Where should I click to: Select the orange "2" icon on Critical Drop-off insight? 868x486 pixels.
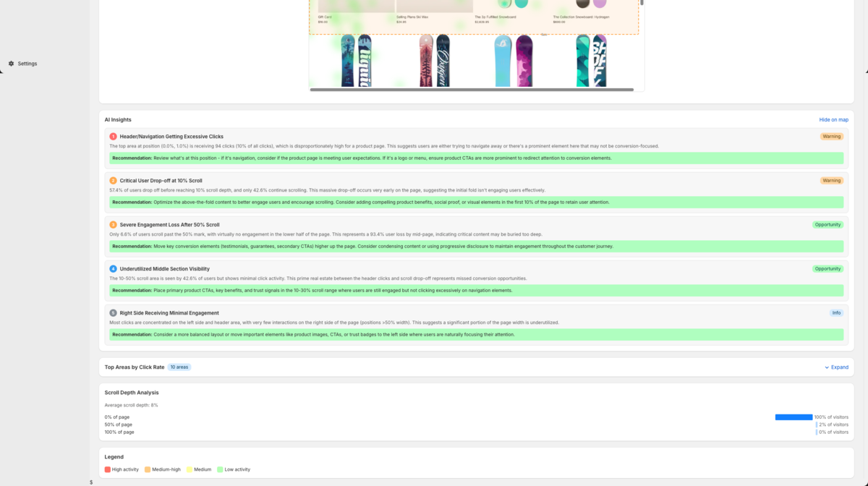[112, 180]
